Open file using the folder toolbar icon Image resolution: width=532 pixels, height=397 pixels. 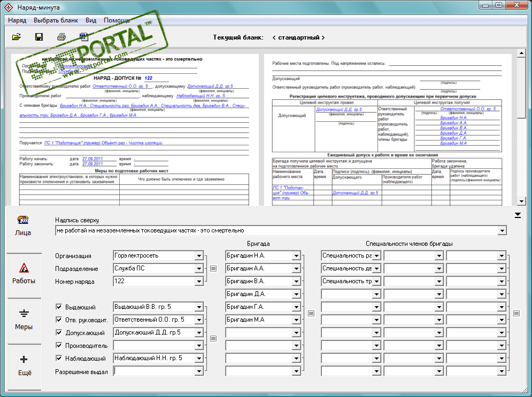16,37
